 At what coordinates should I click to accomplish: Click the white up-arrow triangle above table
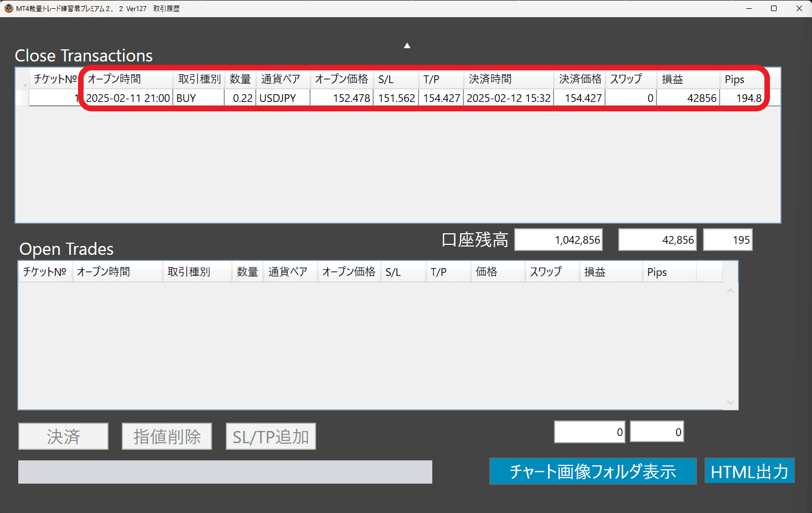coord(407,45)
